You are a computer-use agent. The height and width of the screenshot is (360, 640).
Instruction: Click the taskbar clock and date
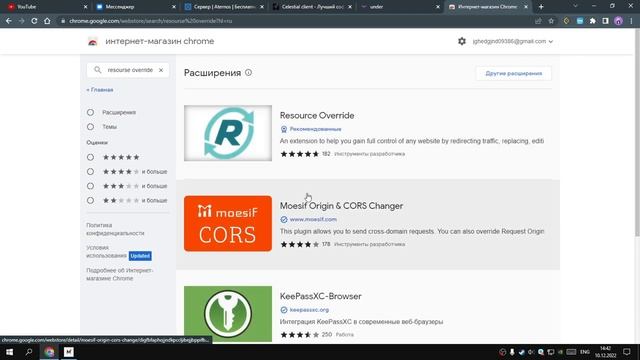click(605, 352)
